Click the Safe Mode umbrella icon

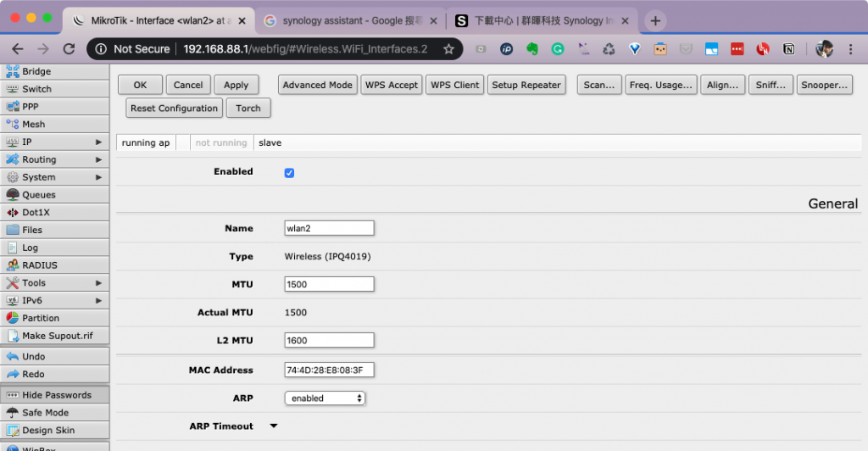pyautogui.click(x=12, y=412)
